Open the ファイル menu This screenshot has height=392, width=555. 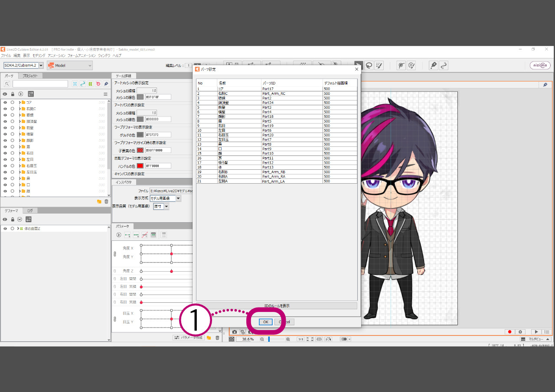pyautogui.click(x=6, y=55)
